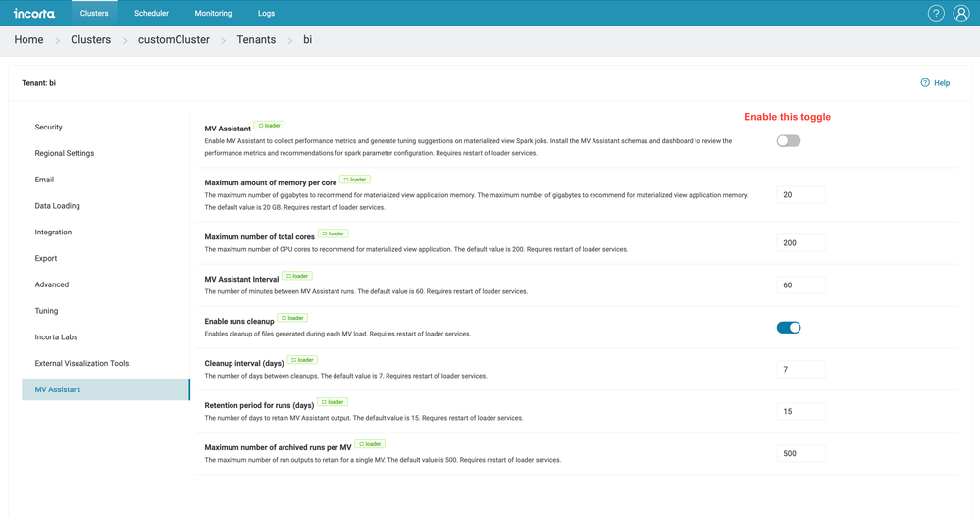
Task: Open the Data Loading settings section
Action: pyautogui.click(x=58, y=206)
